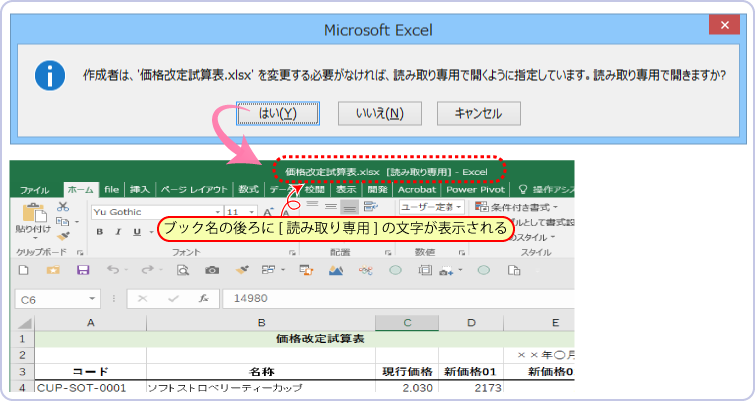Open the Acrobat ribbon tab
Viewport: 755px width, 401px height.
[417, 190]
